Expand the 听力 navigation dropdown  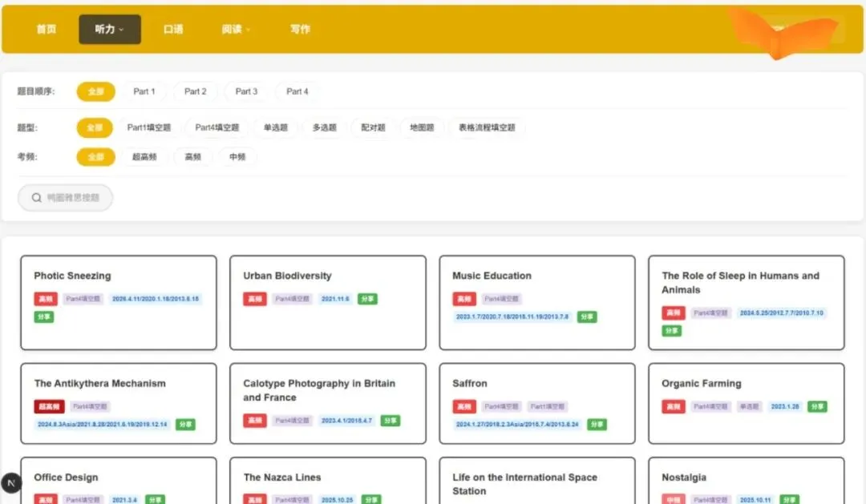[x=109, y=30]
